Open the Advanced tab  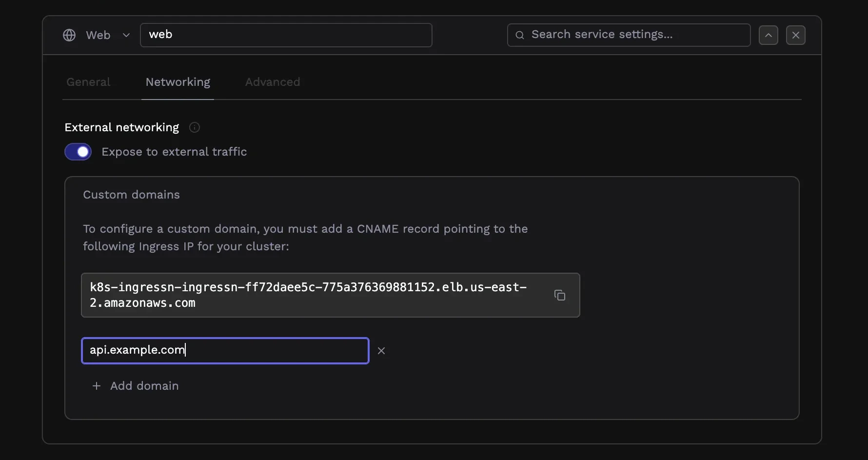tap(272, 82)
